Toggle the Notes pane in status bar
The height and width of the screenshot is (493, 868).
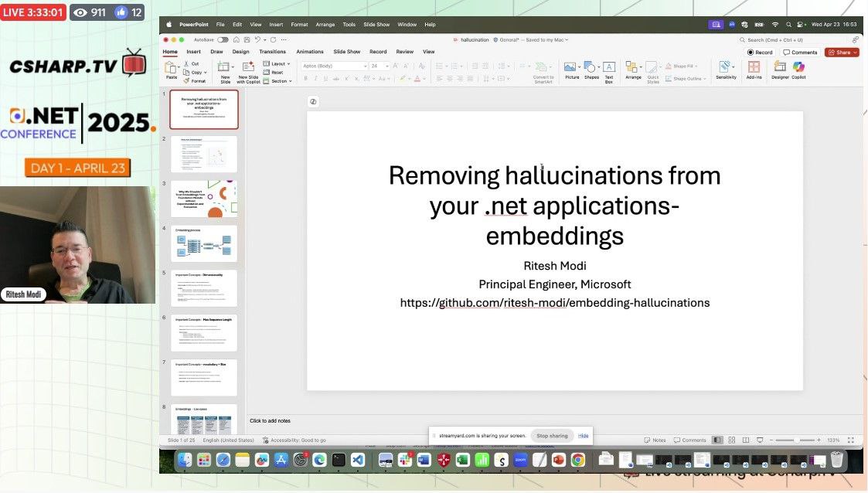click(655, 440)
